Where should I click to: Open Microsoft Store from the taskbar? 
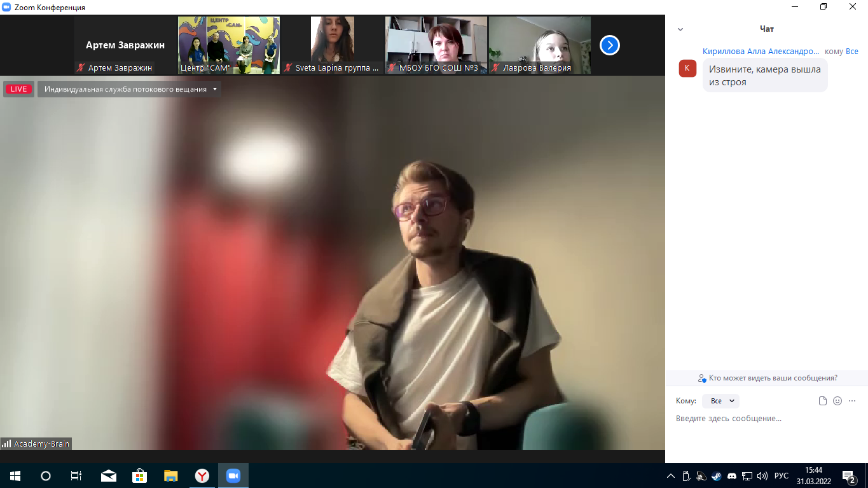point(139,476)
